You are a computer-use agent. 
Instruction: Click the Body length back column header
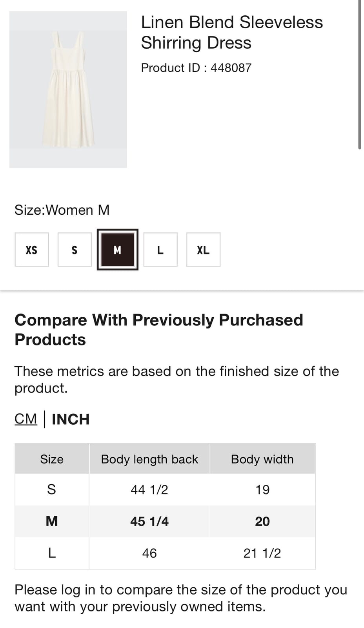tap(149, 458)
